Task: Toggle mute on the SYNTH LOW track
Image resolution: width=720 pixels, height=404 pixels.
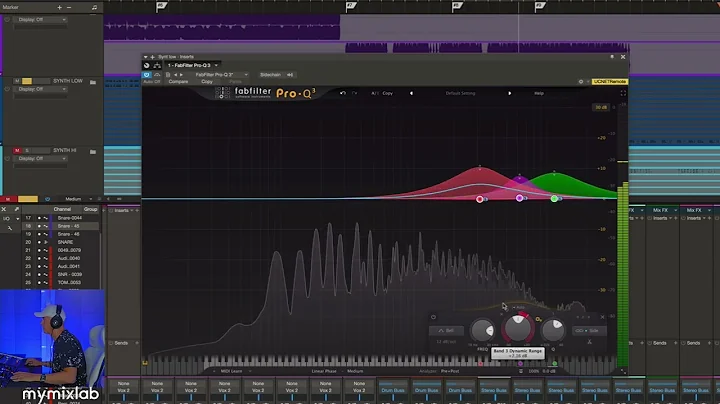Action: pyautogui.click(x=17, y=81)
